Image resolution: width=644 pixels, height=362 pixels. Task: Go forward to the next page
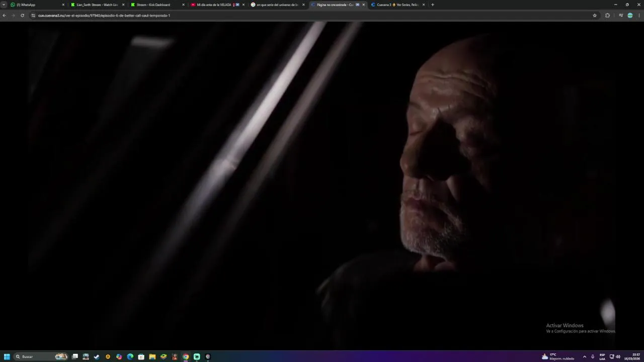13,16
